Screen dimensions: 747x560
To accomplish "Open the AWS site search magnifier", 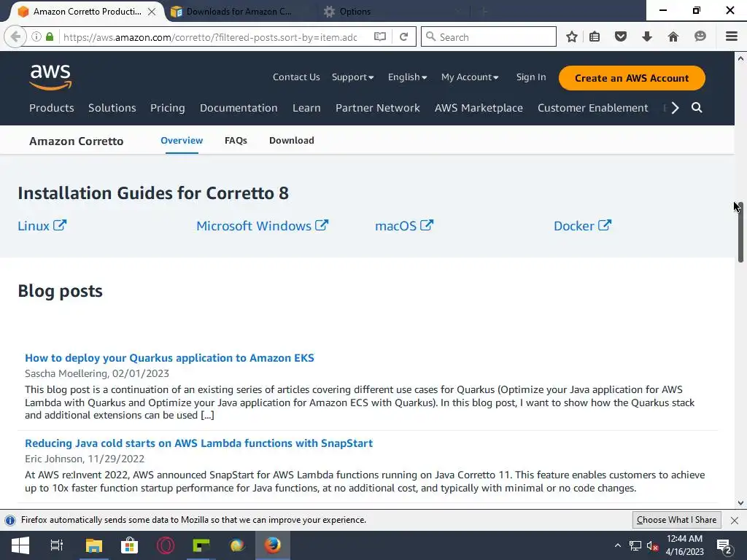I will (x=697, y=108).
